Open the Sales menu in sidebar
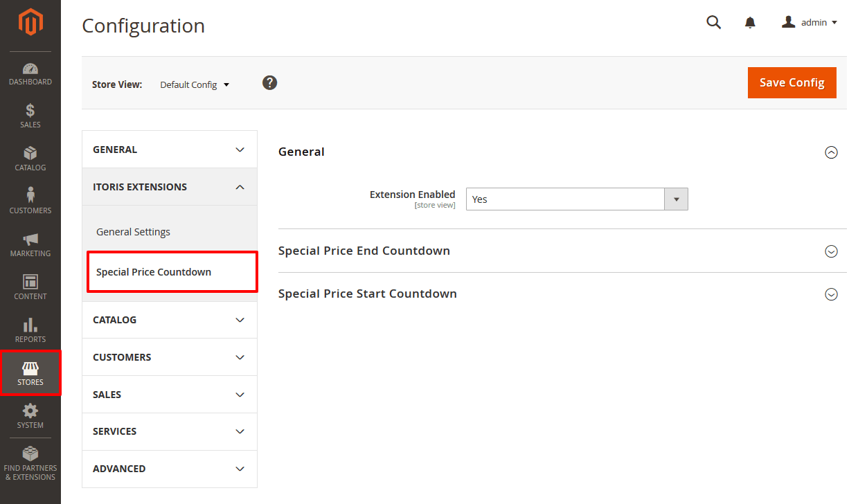 click(x=30, y=116)
